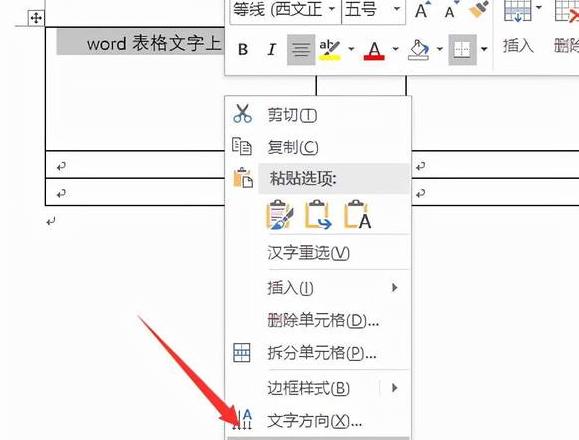Select Keep Source Formatting paste option

[280, 214]
